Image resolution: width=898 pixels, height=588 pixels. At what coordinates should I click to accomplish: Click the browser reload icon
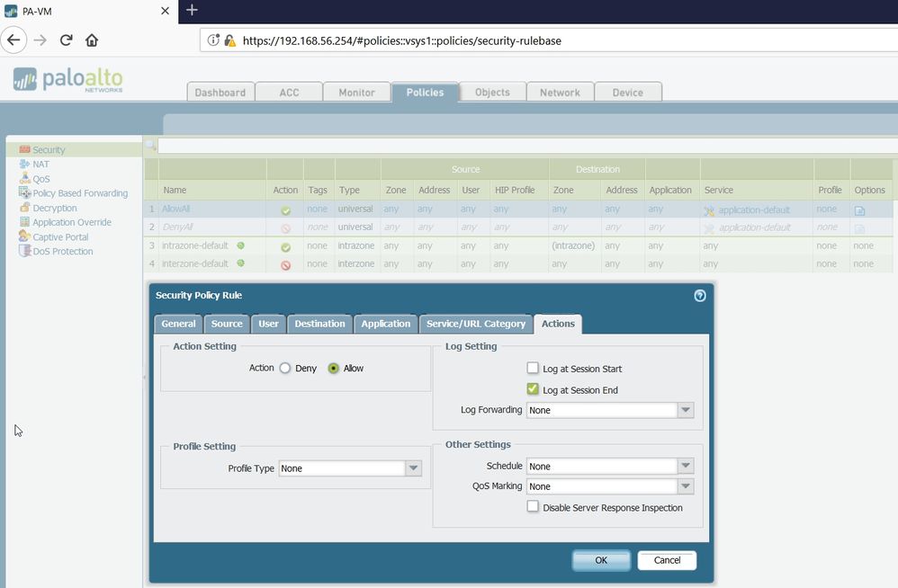point(66,40)
